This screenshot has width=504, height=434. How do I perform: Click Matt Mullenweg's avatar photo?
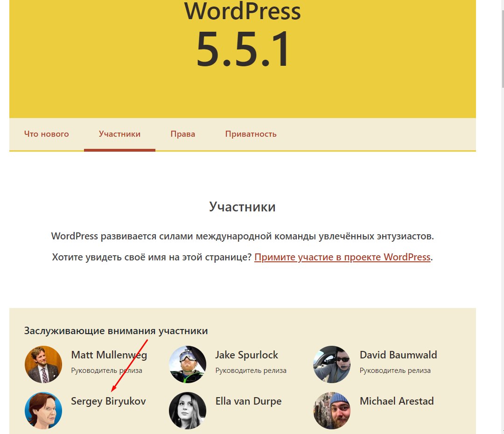pos(43,364)
